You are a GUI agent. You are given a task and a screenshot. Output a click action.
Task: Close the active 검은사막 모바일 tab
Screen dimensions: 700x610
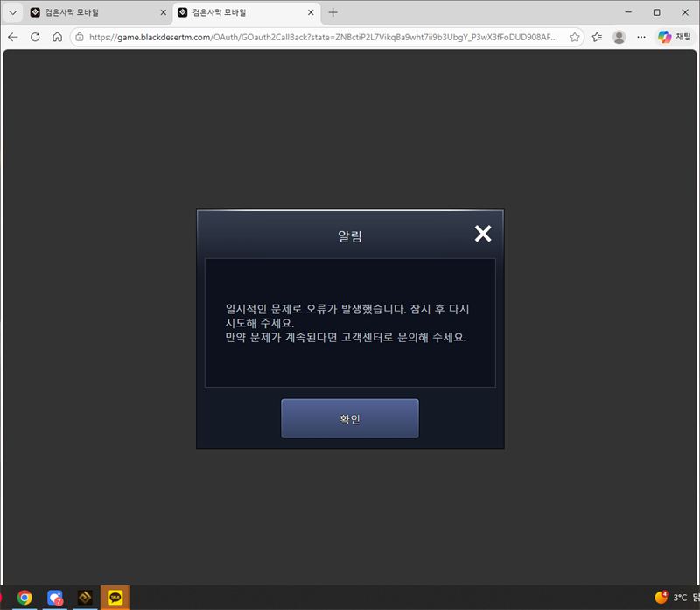pyautogui.click(x=310, y=12)
